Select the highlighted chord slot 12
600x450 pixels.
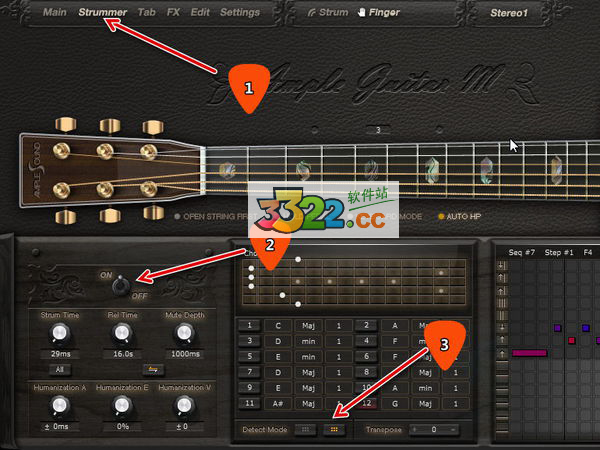point(366,403)
